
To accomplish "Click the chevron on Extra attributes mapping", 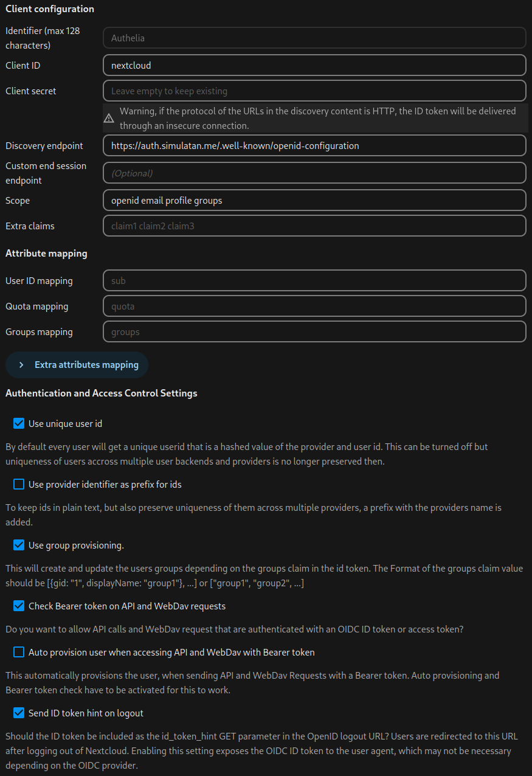I will (x=20, y=364).
